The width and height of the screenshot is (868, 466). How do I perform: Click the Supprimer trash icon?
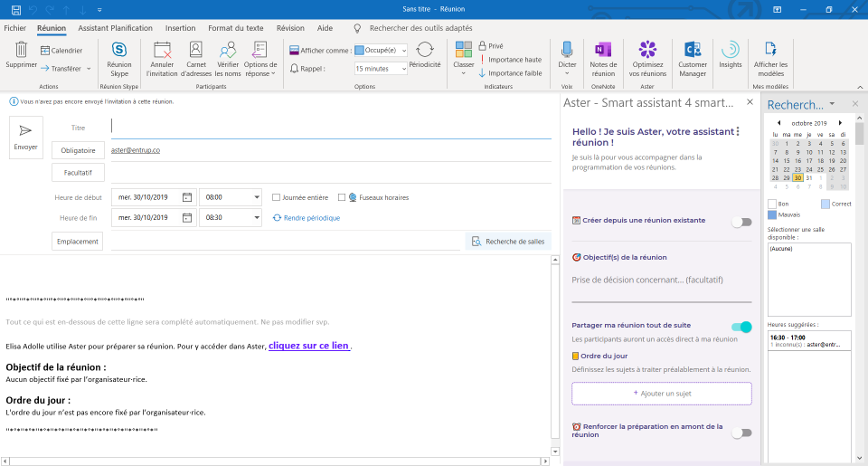21,50
